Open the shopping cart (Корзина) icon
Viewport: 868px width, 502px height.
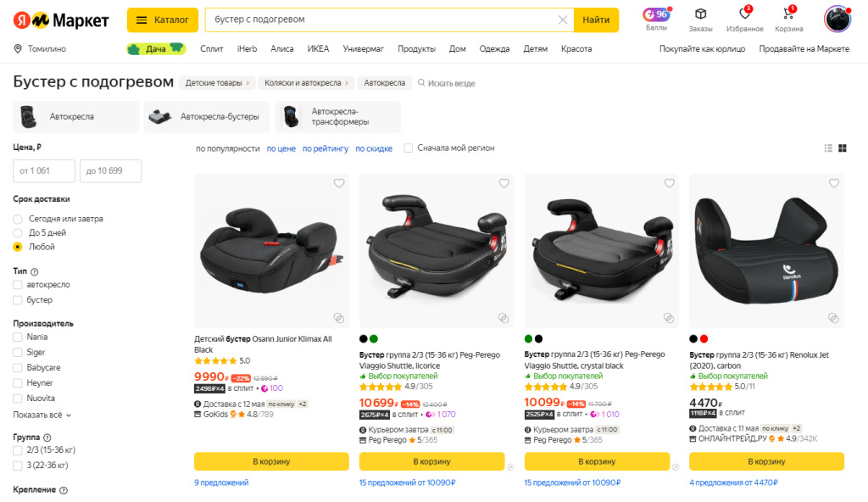788,15
